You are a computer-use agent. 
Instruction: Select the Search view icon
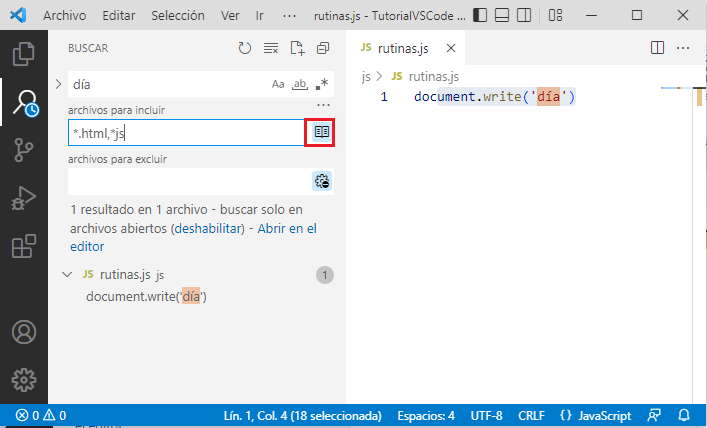pyautogui.click(x=25, y=103)
